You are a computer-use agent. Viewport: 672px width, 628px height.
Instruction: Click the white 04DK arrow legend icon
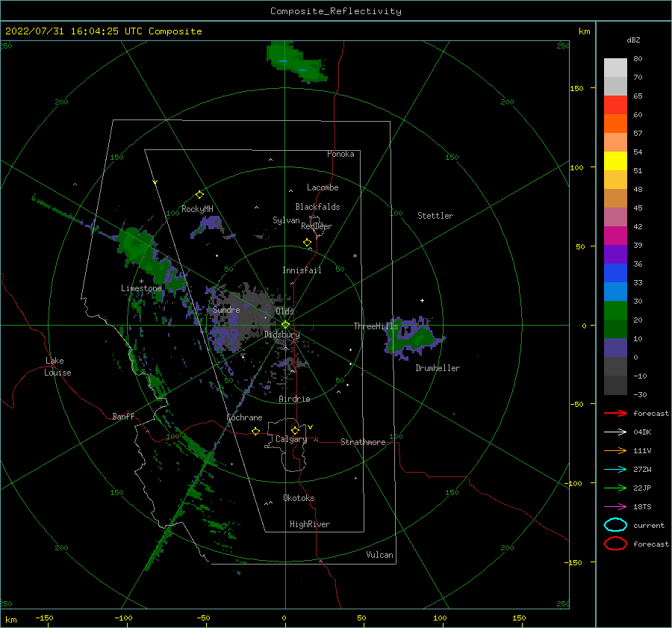pyautogui.click(x=615, y=432)
